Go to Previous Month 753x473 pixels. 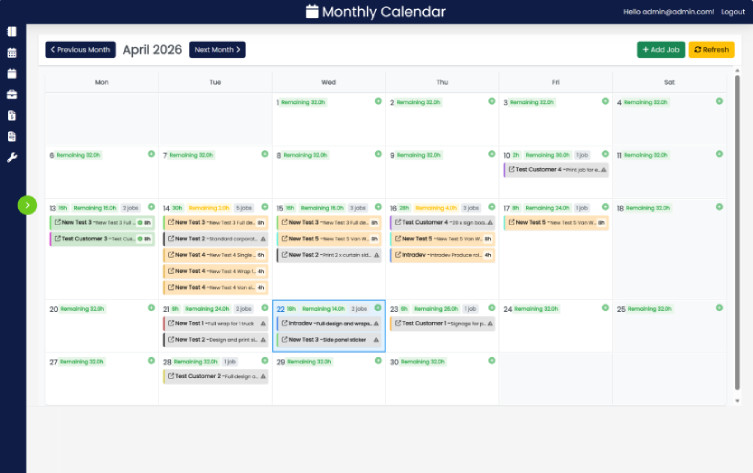tap(80, 49)
